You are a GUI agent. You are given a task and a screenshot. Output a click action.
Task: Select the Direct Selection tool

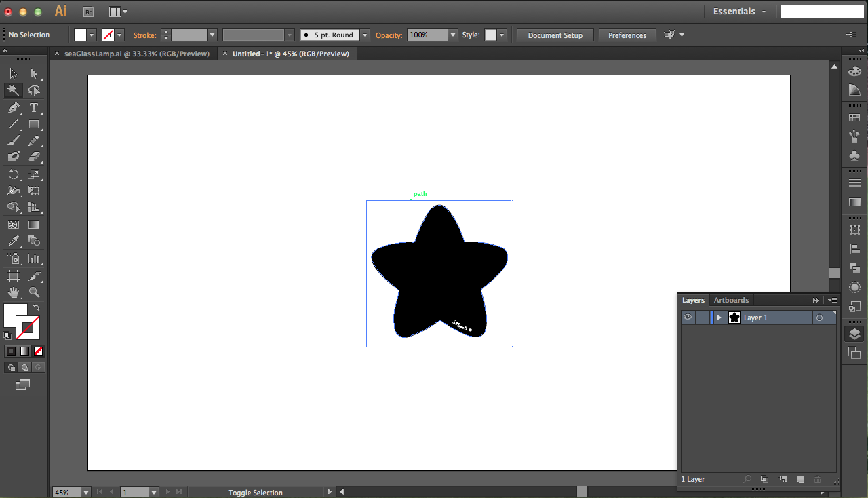(34, 74)
